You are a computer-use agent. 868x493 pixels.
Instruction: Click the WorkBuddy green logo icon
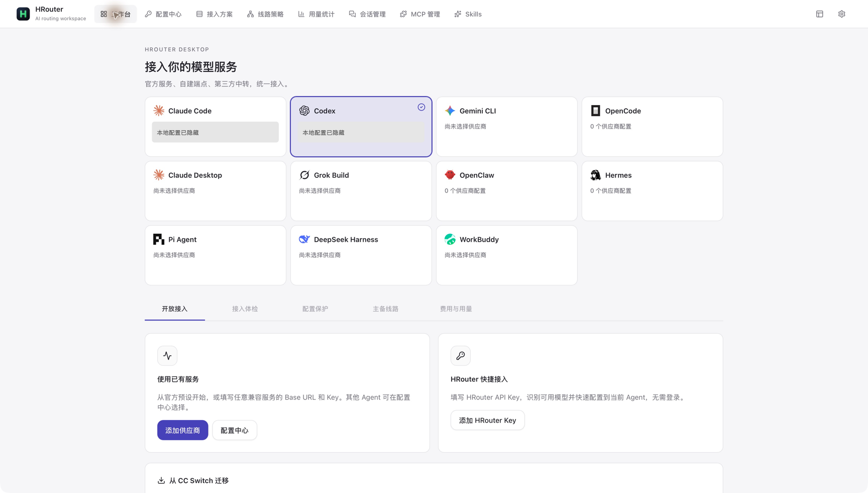click(x=450, y=239)
